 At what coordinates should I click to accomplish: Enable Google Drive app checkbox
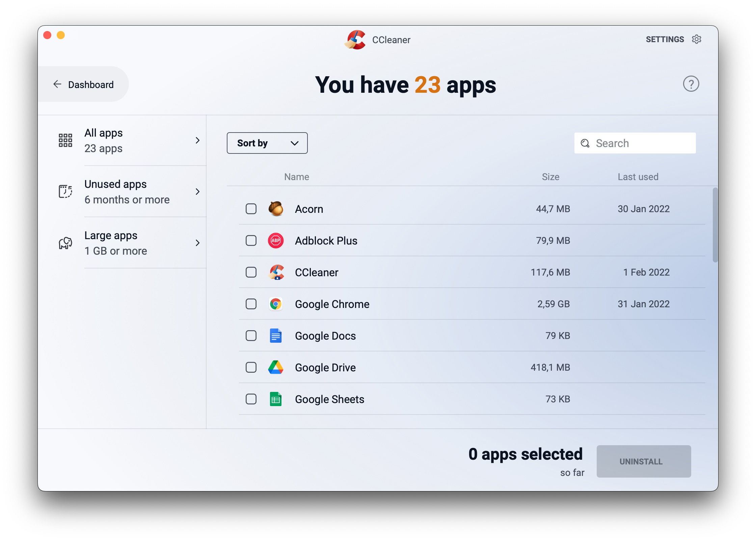click(x=250, y=367)
